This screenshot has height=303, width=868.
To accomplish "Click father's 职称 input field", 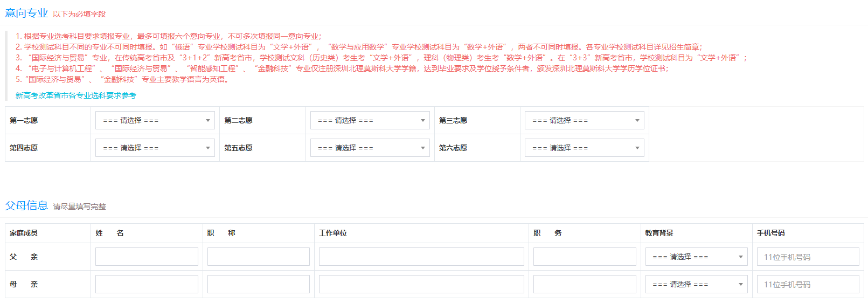I will pos(259,257).
